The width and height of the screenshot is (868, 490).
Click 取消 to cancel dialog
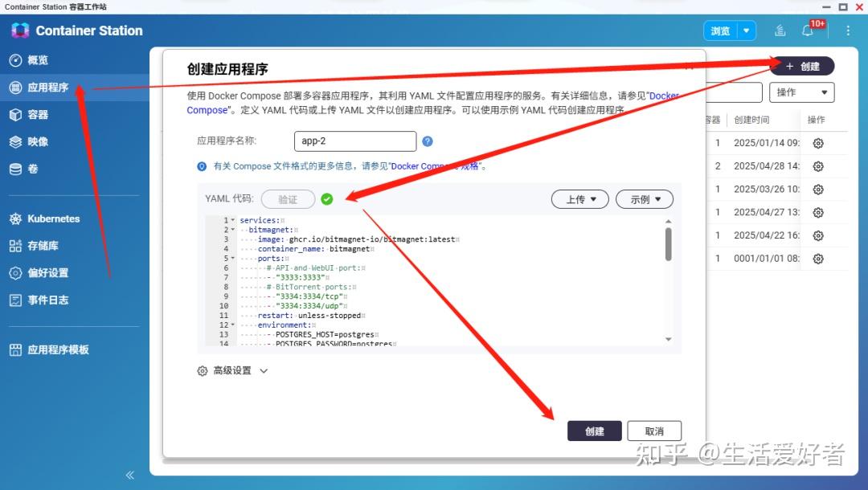click(654, 431)
